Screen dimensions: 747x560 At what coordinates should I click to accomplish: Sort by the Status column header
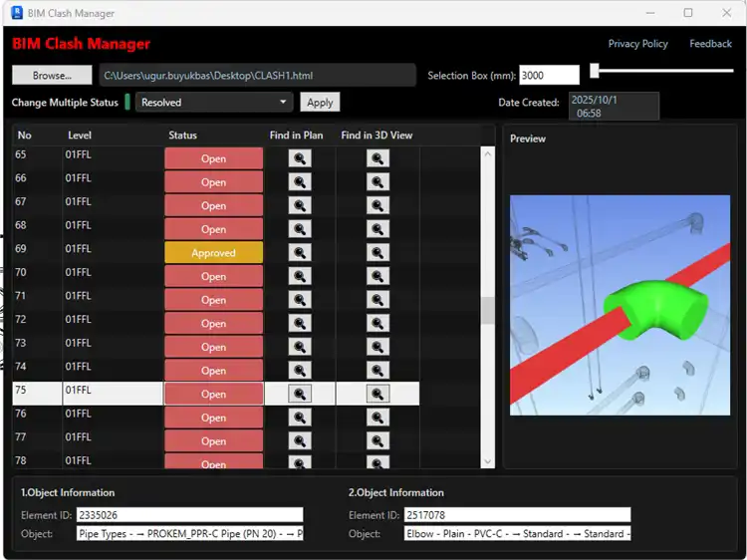pyautogui.click(x=183, y=136)
